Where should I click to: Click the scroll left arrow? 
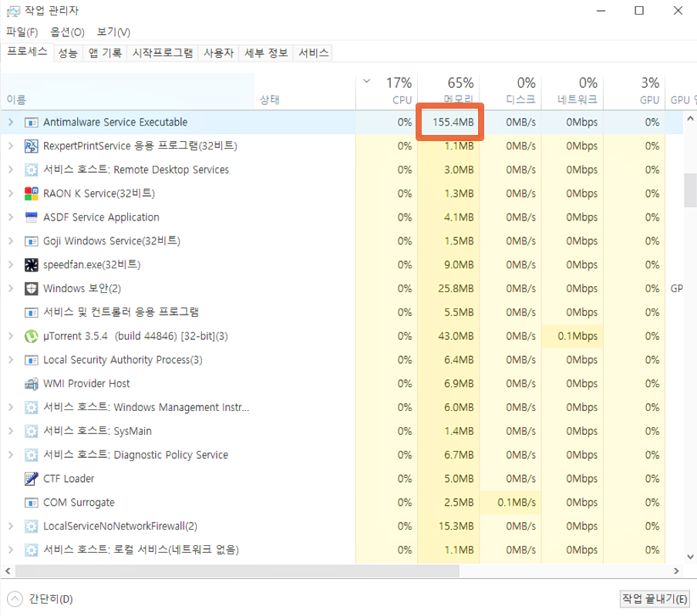click(8, 571)
